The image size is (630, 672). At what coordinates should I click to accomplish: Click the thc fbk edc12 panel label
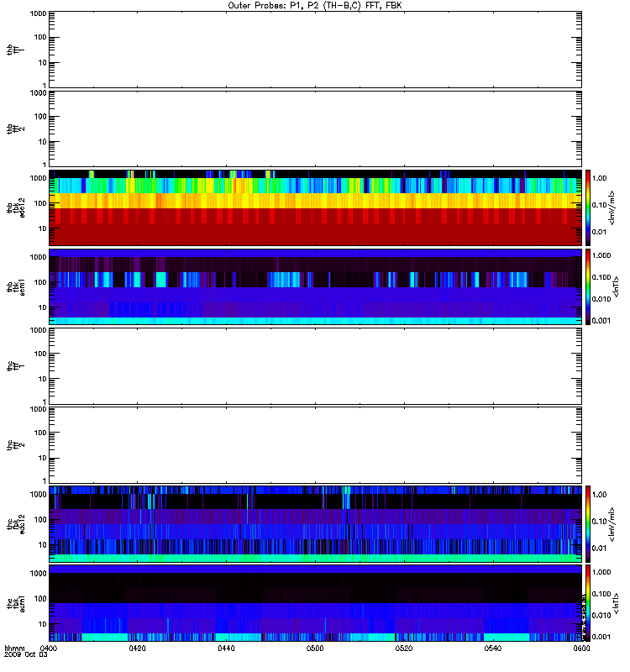15,524
